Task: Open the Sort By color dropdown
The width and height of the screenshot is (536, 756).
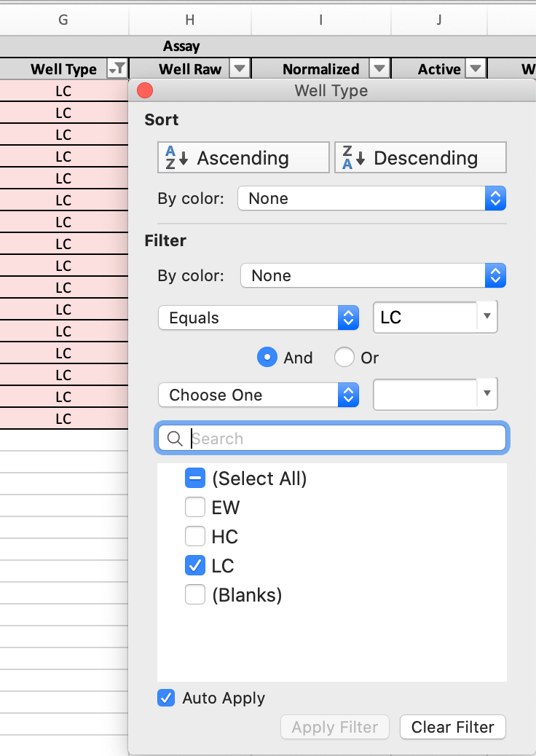Action: pyautogui.click(x=494, y=197)
